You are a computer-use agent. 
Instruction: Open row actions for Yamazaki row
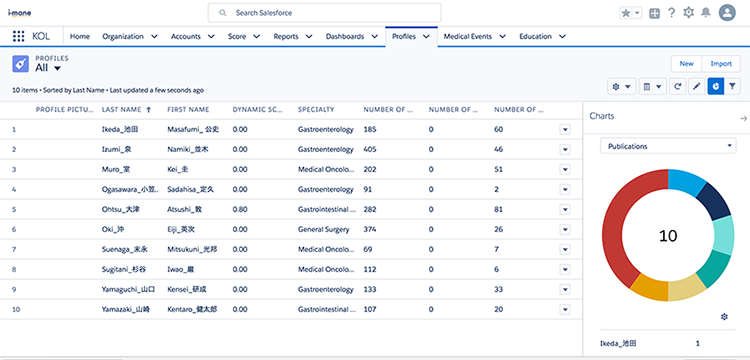click(564, 309)
